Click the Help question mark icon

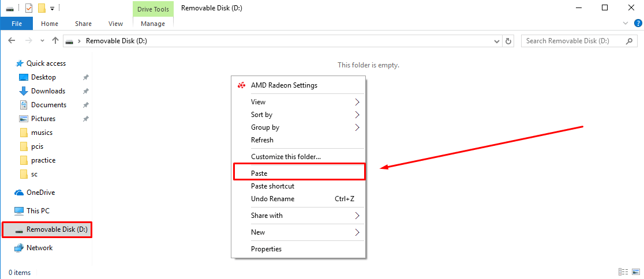(x=638, y=24)
